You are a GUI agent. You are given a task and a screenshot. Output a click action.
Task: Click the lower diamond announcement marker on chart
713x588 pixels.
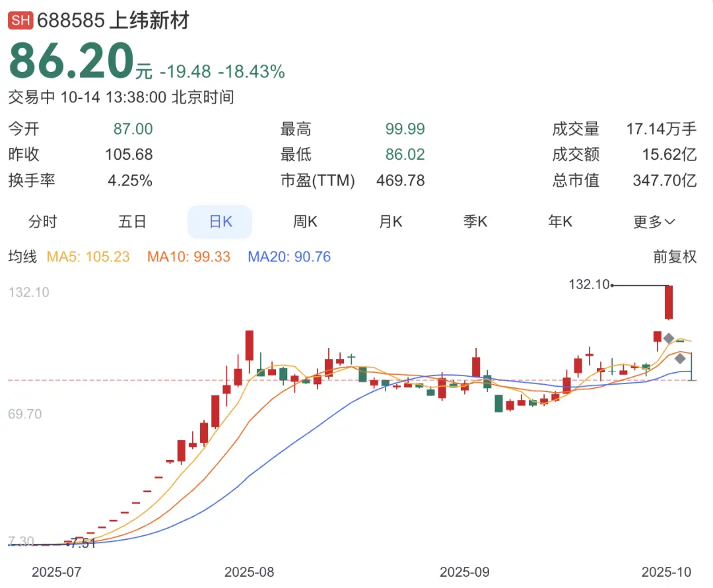pos(680,358)
